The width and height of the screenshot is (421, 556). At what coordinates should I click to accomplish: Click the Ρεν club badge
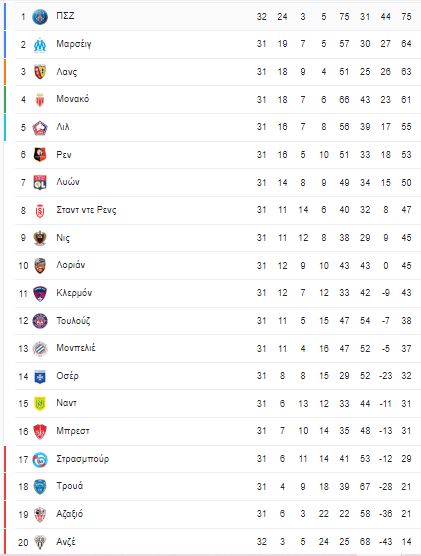click(40, 155)
